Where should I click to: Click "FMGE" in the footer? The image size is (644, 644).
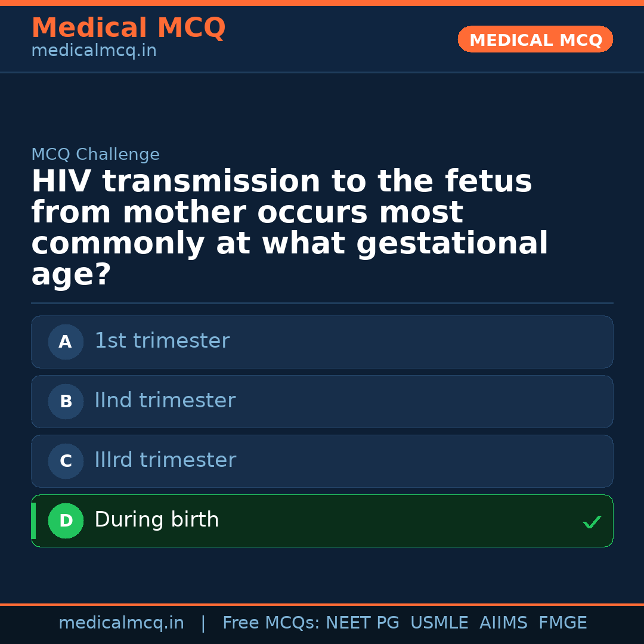point(562,623)
